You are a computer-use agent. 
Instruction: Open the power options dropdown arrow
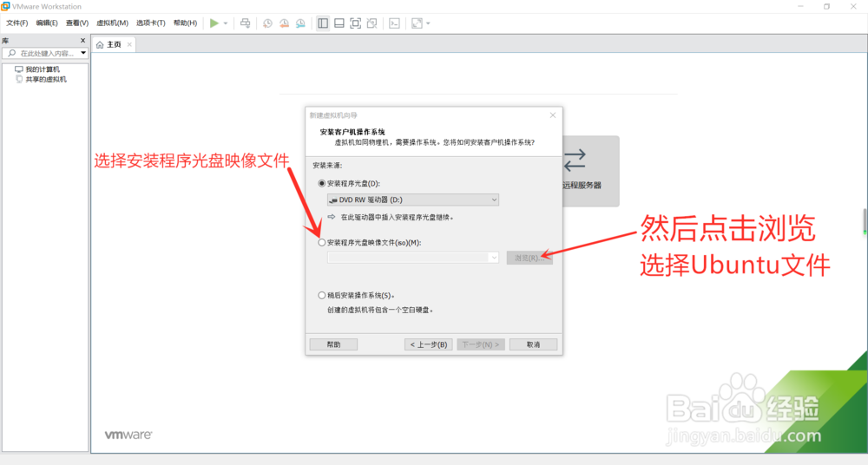[x=226, y=23]
